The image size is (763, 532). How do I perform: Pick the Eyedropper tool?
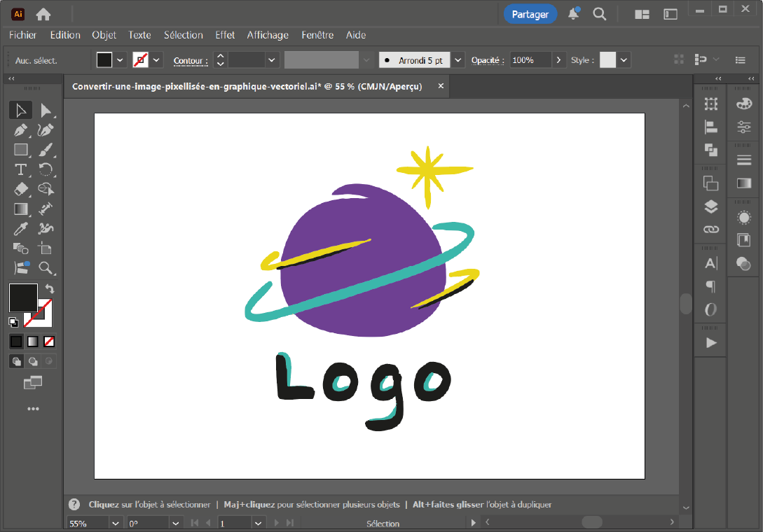[21, 228]
